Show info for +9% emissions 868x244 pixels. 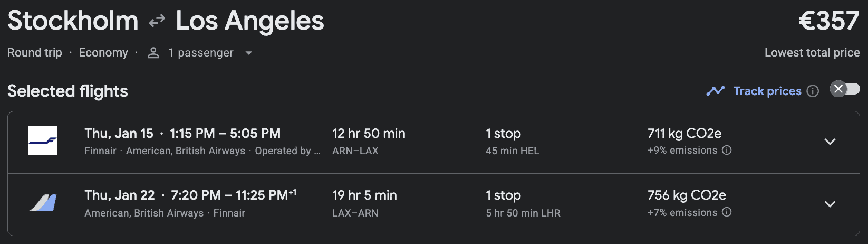click(727, 151)
